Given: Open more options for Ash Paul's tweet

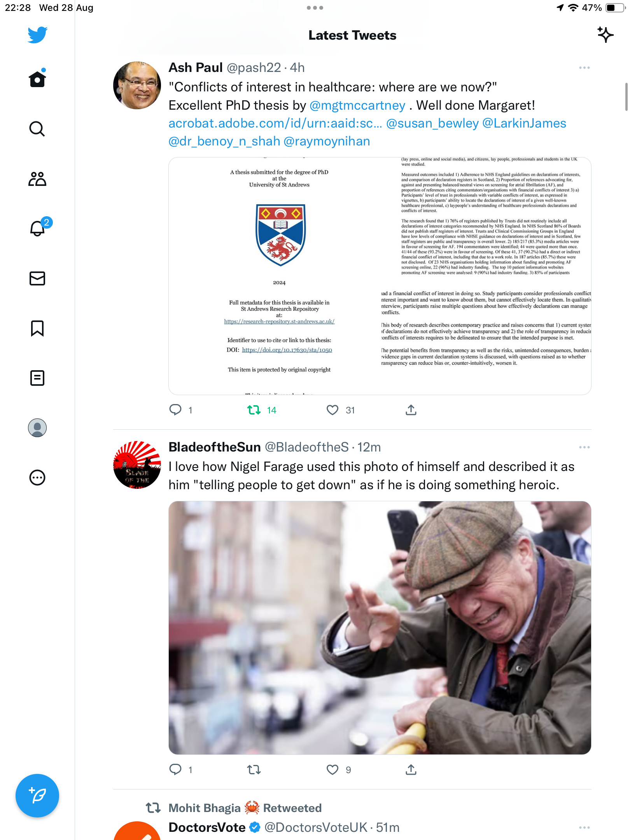Looking at the screenshot, I should (x=584, y=68).
